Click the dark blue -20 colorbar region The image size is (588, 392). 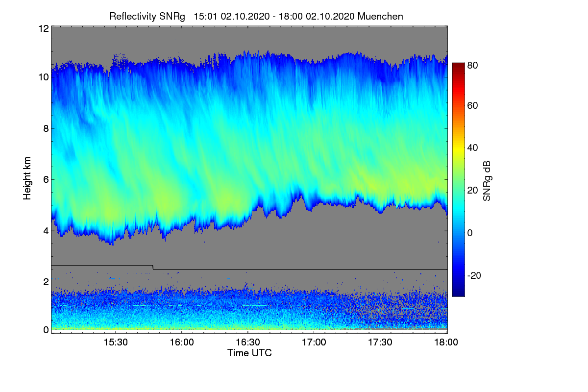(458, 275)
